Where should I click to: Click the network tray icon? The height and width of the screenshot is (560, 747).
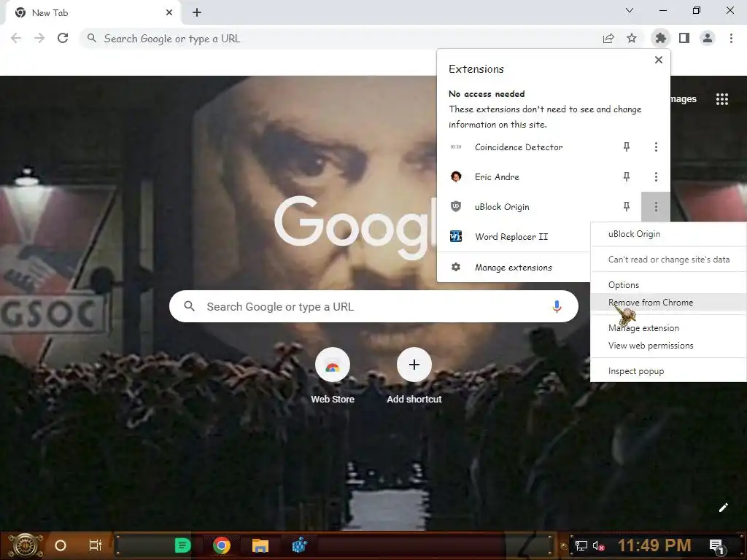581,545
